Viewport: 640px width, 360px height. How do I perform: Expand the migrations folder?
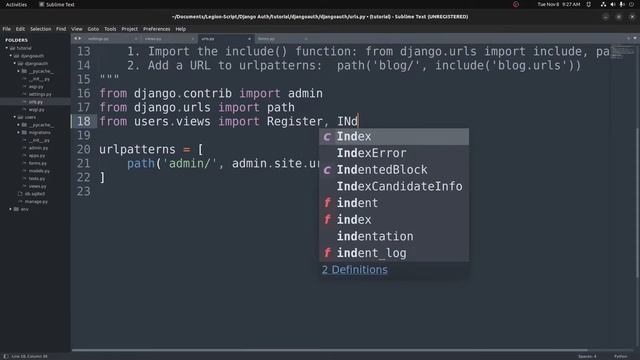tap(18, 133)
